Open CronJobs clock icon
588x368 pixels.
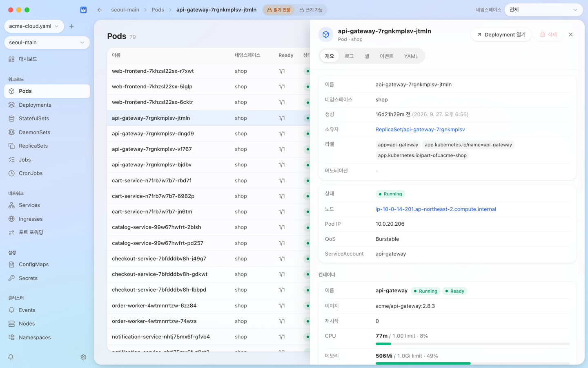click(11, 173)
